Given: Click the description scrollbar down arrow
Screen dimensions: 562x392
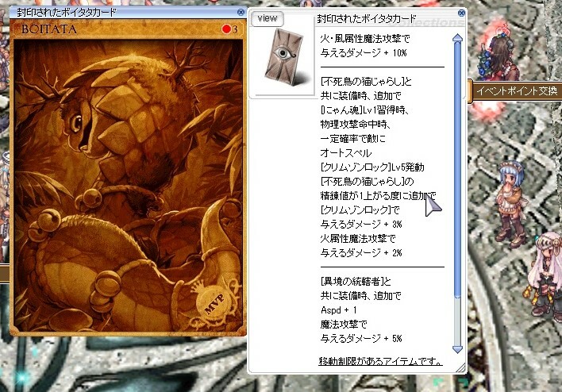Looking at the screenshot, I should 457,349.
